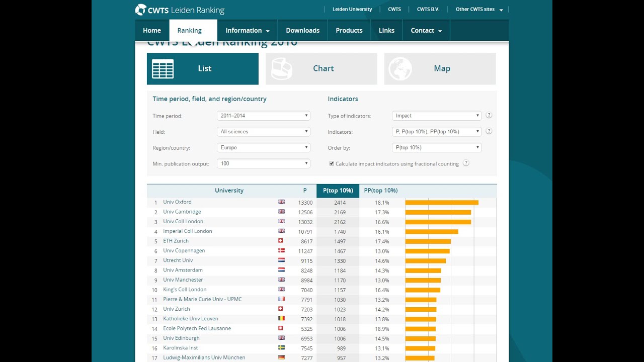Click the German flag beside Ludwig-Maximilians Univ München
The width and height of the screenshot is (644, 362).
[281, 357]
